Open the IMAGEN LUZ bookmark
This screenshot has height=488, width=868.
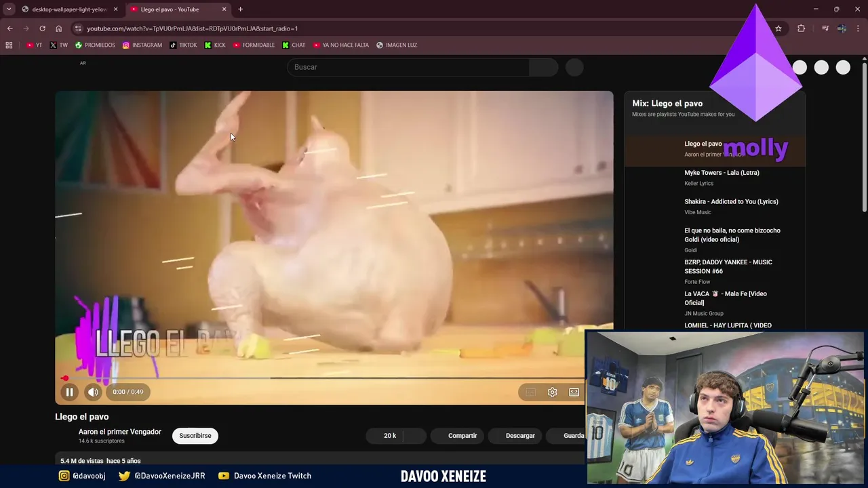pyautogui.click(x=397, y=45)
